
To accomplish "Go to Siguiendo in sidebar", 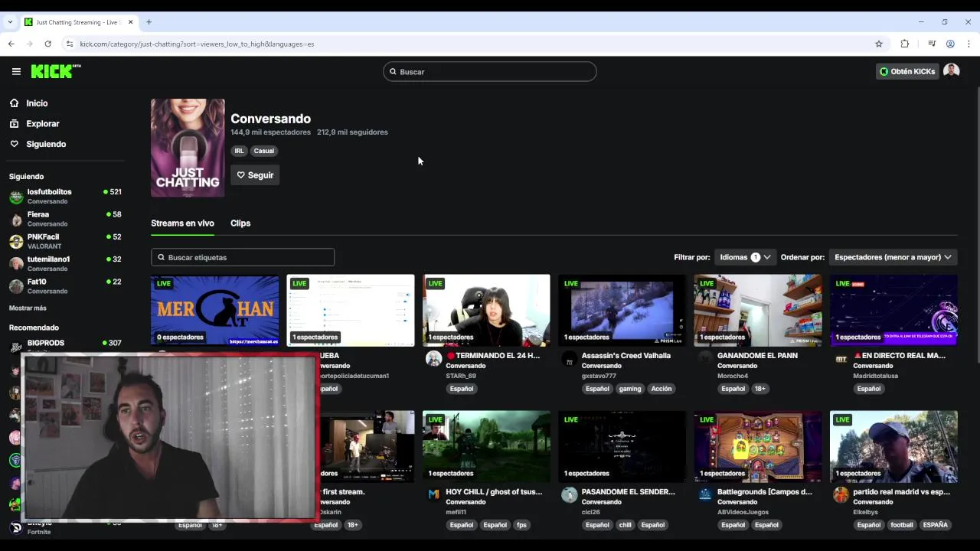I will click(x=46, y=144).
